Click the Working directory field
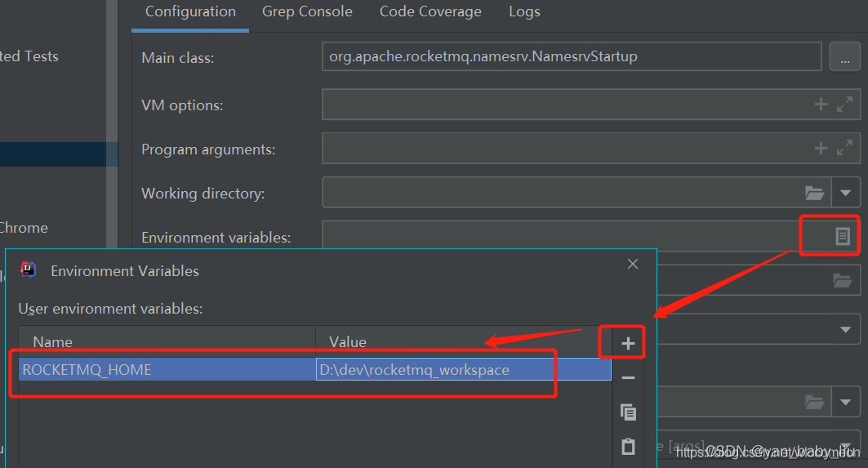868x468 pixels. pos(576,192)
